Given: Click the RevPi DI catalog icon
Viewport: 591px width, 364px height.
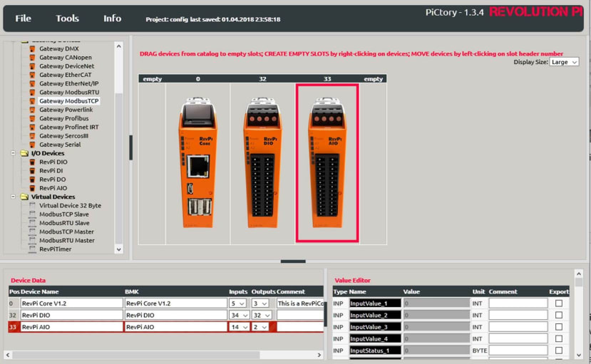Looking at the screenshot, I should click(x=32, y=170).
